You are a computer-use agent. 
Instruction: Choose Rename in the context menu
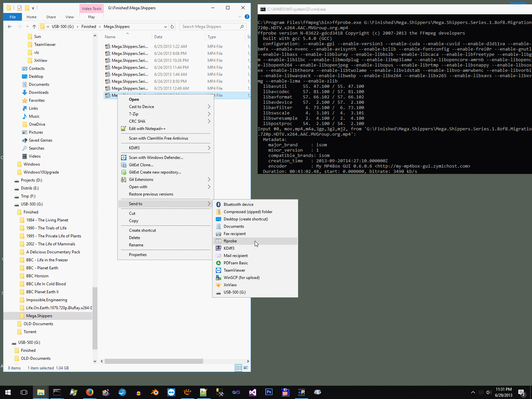[166, 245]
